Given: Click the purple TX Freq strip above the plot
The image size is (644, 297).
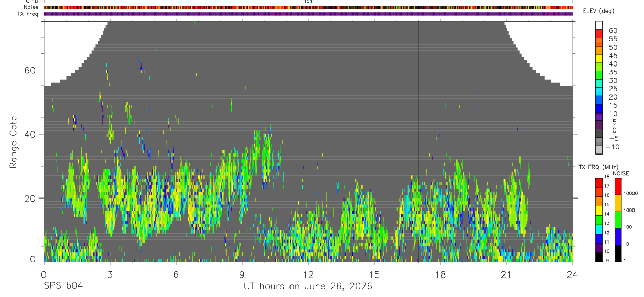Looking at the screenshot, I should pyautogui.click(x=308, y=14).
